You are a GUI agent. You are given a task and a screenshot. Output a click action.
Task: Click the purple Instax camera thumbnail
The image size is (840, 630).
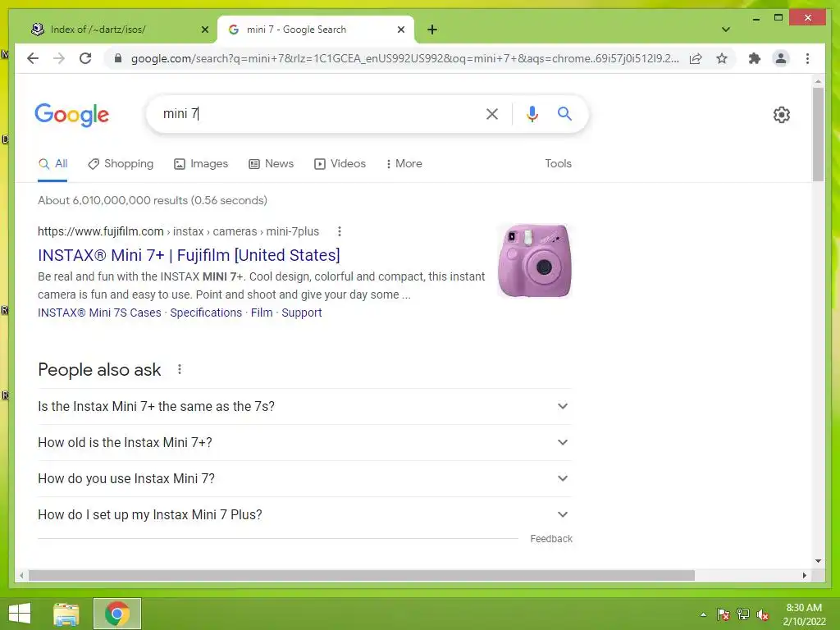pyautogui.click(x=534, y=261)
